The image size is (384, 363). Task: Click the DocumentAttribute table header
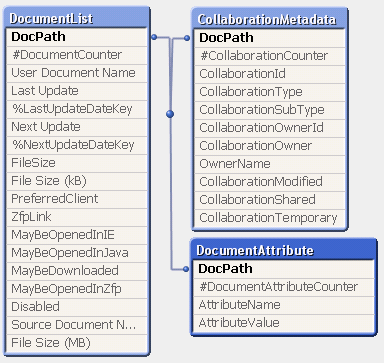283,250
